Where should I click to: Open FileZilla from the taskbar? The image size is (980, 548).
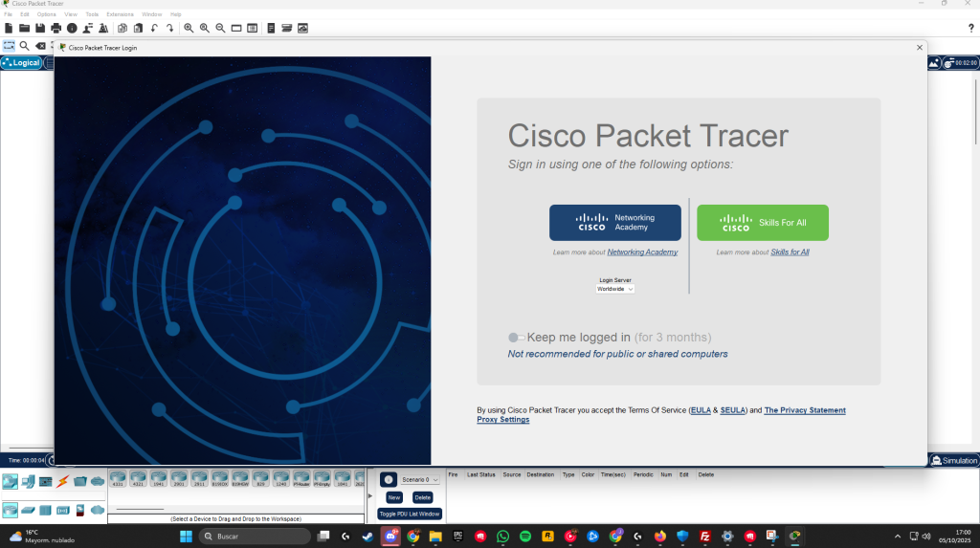705,537
